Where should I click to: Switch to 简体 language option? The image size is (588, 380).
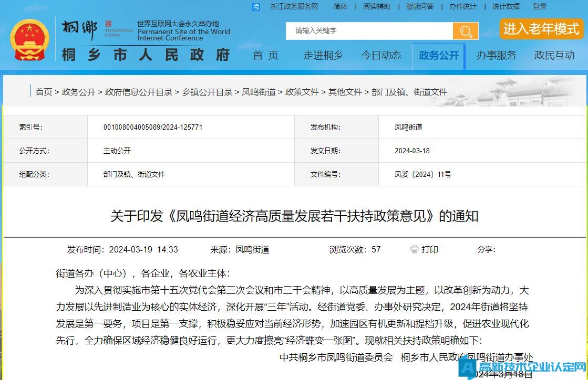341,6
